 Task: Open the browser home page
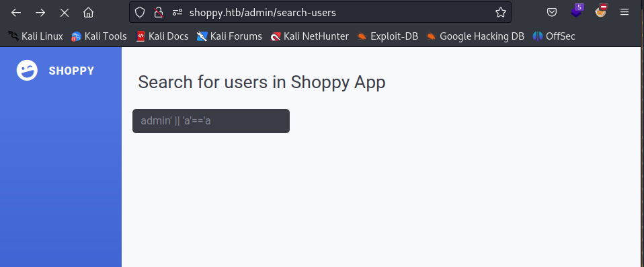click(x=88, y=13)
